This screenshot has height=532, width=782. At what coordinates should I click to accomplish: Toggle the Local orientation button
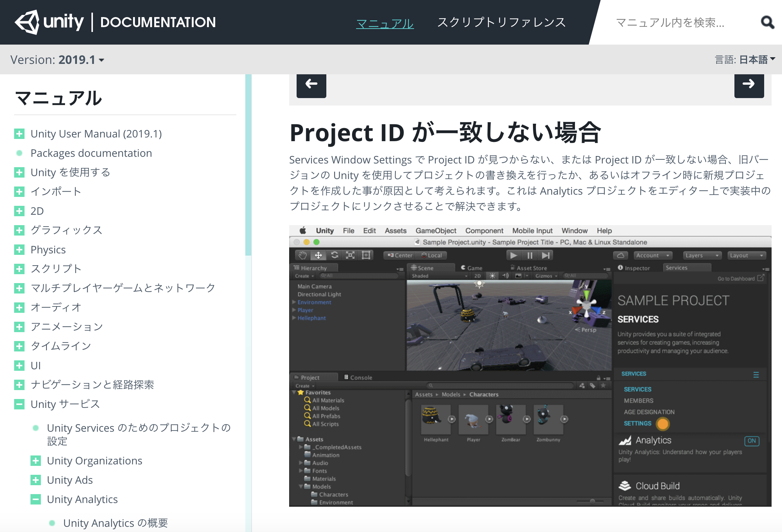pos(432,255)
